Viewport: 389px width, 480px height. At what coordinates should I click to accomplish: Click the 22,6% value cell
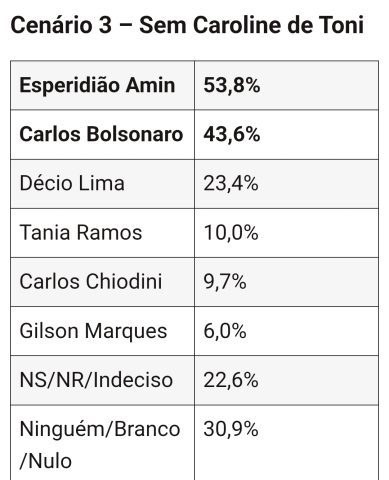pos(287,380)
